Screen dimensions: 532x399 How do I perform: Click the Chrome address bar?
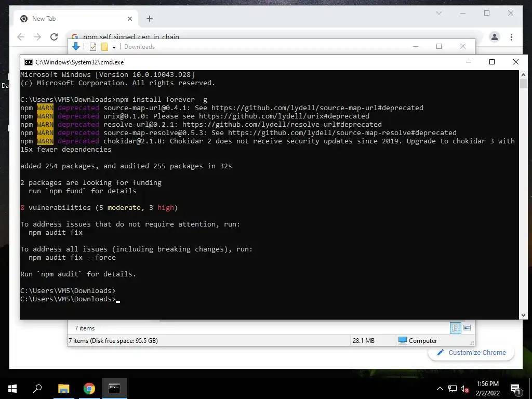pos(275,36)
